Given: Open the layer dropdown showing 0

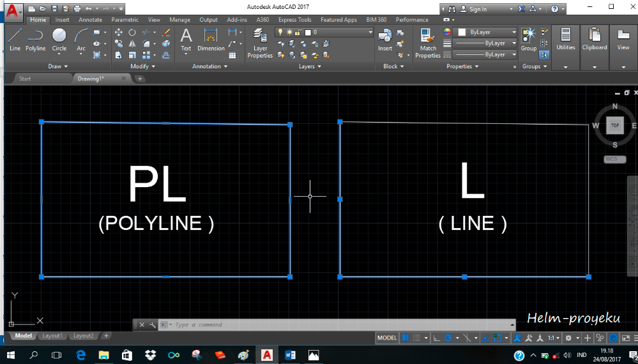Looking at the screenshot, I should (324, 32).
